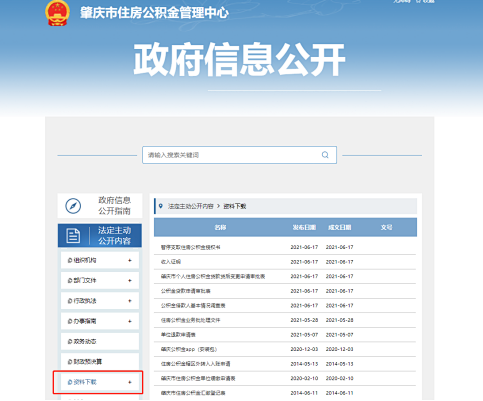483x401 pixels.
Task: Click the 发布日期 cell in the 收入证明 row
Action: 304,262
